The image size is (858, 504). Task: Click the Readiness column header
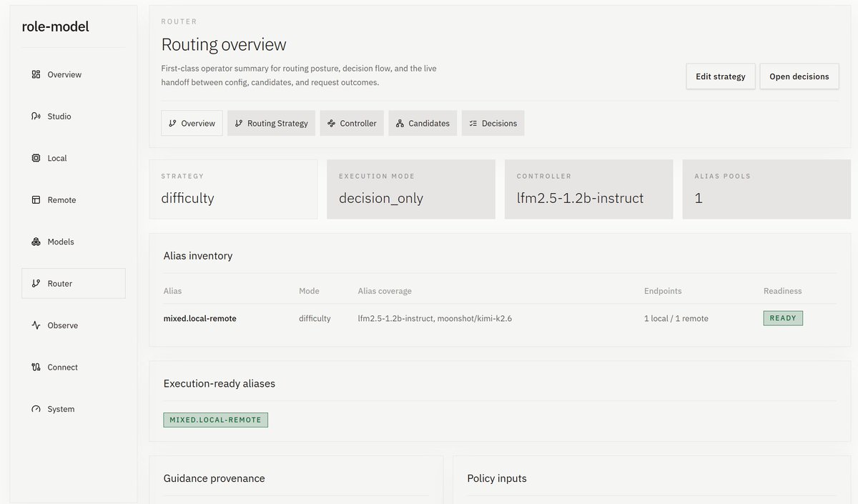pyautogui.click(x=782, y=291)
